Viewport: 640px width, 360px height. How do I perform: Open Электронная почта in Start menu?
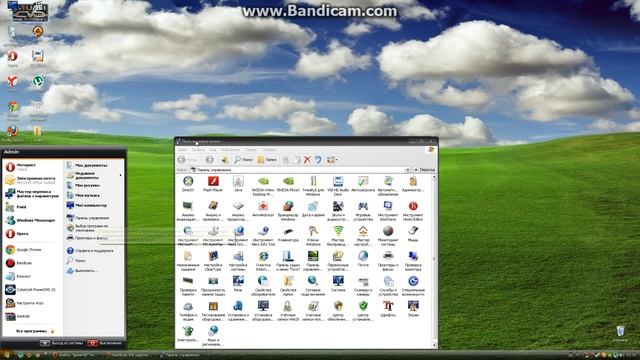pyautogui.click(x=32, y=180)
